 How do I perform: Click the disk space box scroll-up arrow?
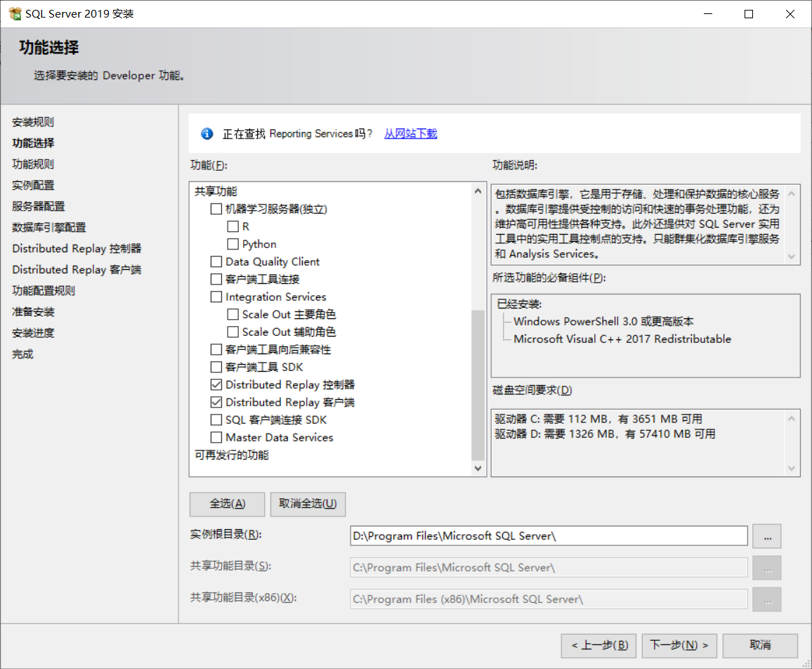(x=792, y=419)
